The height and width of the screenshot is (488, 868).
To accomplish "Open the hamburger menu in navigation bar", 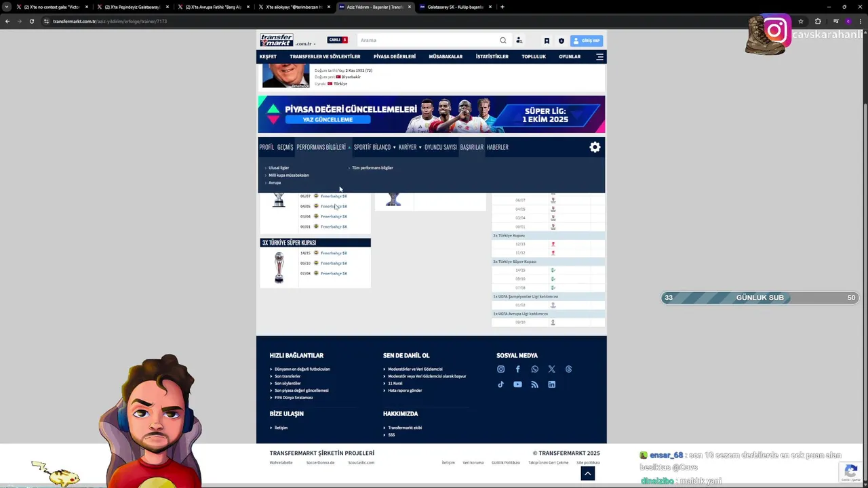I will pos(599,57).
